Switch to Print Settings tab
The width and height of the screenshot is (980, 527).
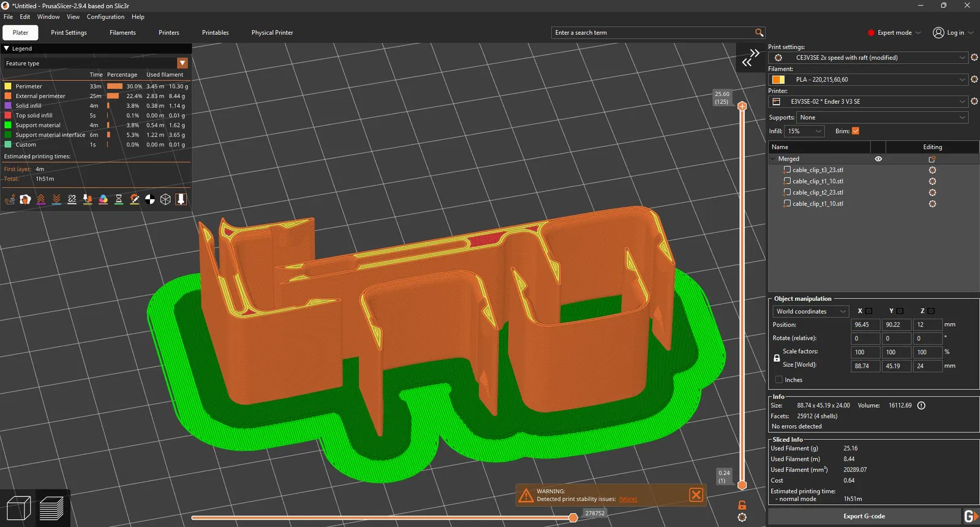click(69, 32)
